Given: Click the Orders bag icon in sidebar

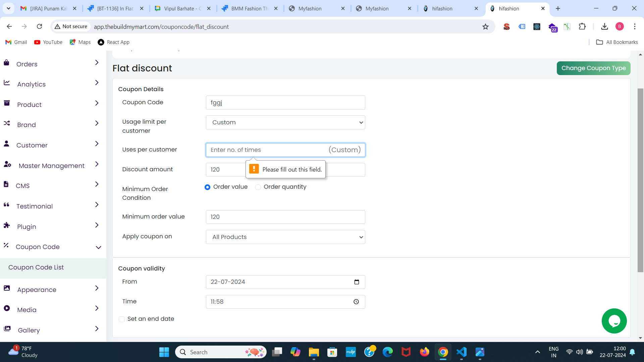Looking at the screenshot, I should (x=6, y=63).
